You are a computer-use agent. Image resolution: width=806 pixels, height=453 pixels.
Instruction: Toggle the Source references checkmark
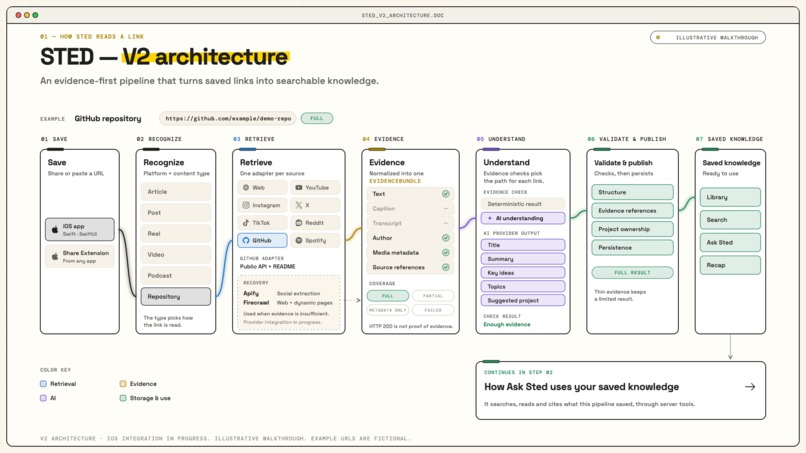(x=446, y=267)
